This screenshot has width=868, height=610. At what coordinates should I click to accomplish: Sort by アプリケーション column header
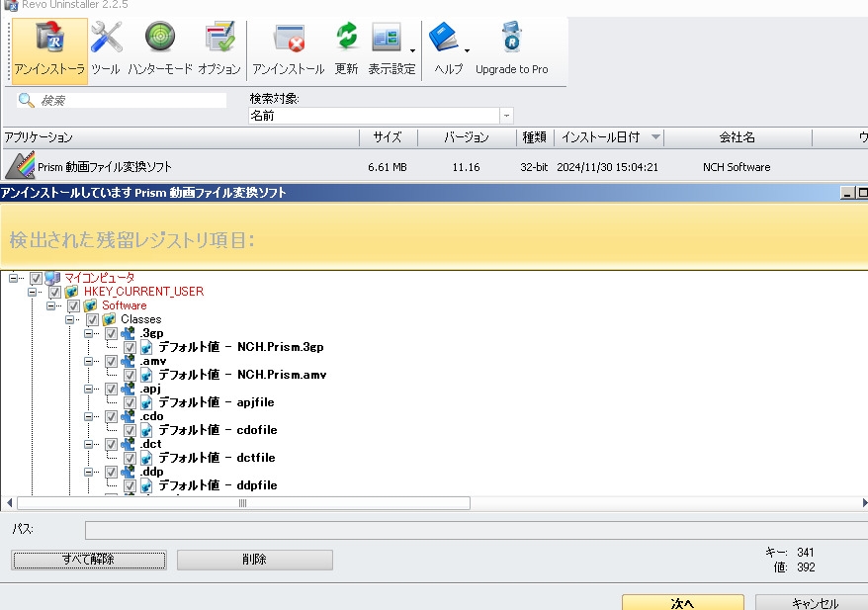point(181,137)
